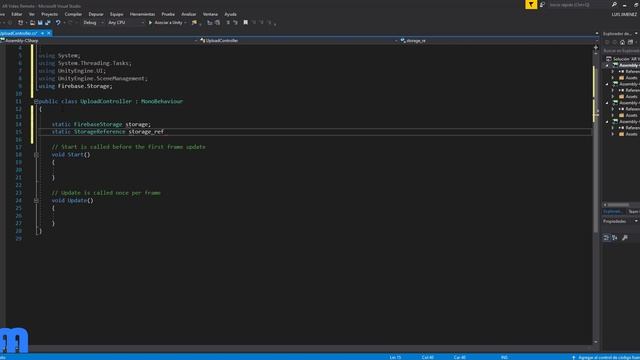640x360 pixels.
Task: Show properties by category icon
Action: coord(606,238)
